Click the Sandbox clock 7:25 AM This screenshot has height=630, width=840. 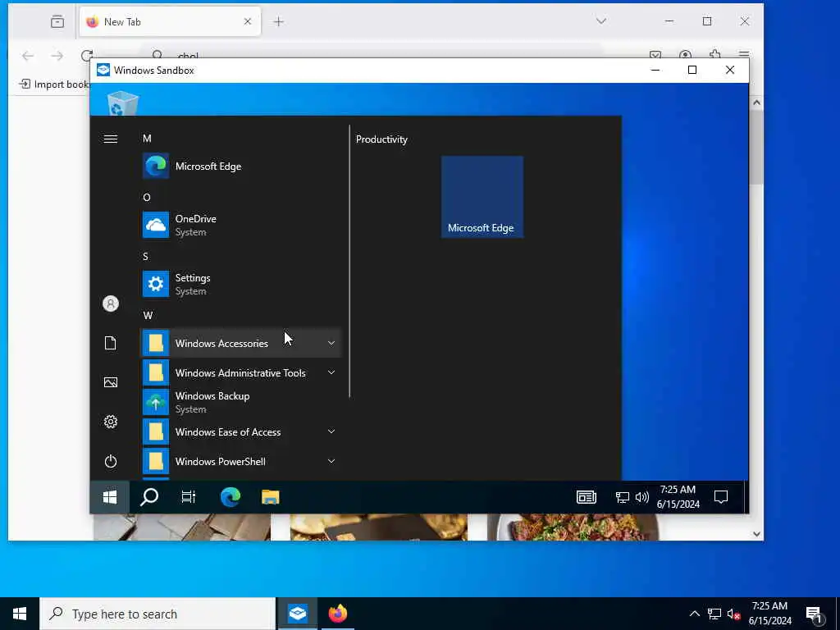[678, 490]
